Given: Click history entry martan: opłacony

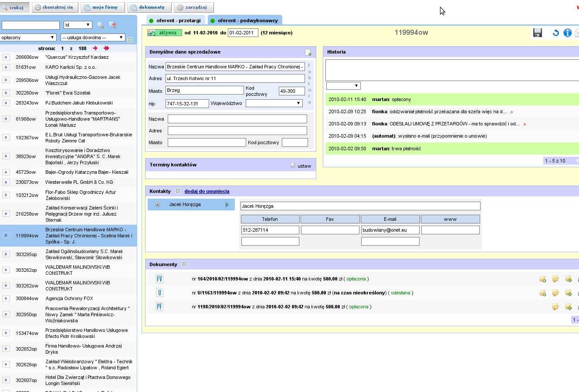Looking at the screenshot, I should (x=452, y=99).
